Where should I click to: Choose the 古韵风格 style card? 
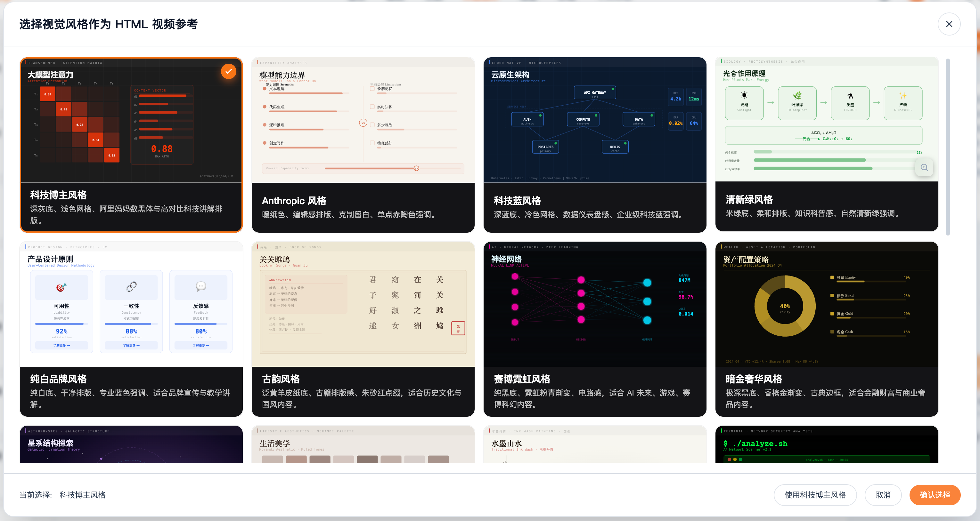coord(363,329)
